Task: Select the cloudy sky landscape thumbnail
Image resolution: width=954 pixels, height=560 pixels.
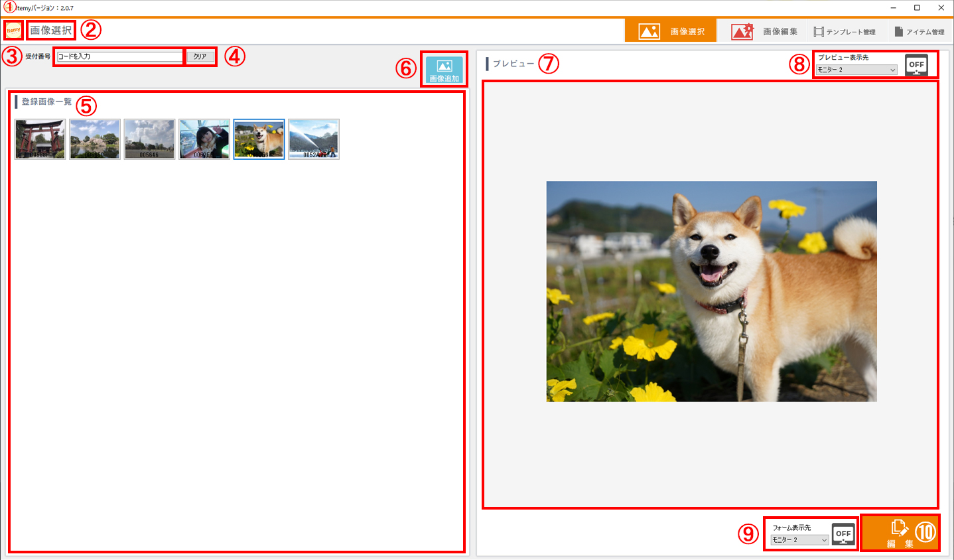Action: point(149,139)
